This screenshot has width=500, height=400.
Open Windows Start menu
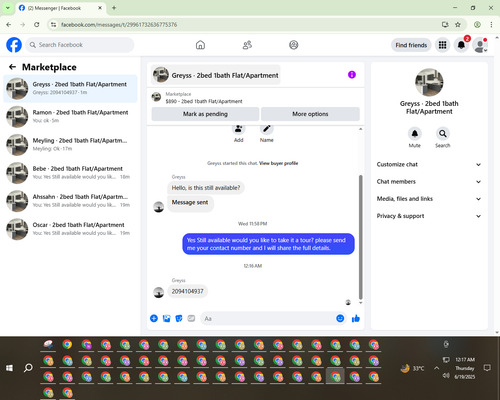click(9, 368)
